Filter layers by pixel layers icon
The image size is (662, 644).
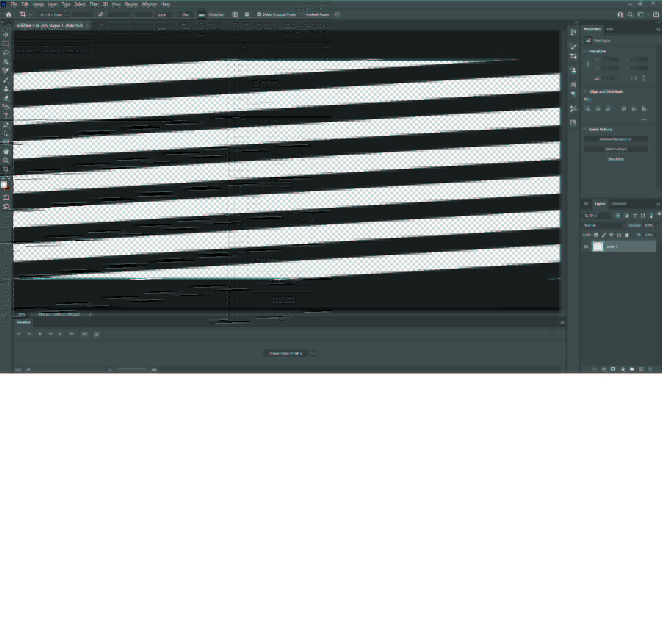click(618, 215)
